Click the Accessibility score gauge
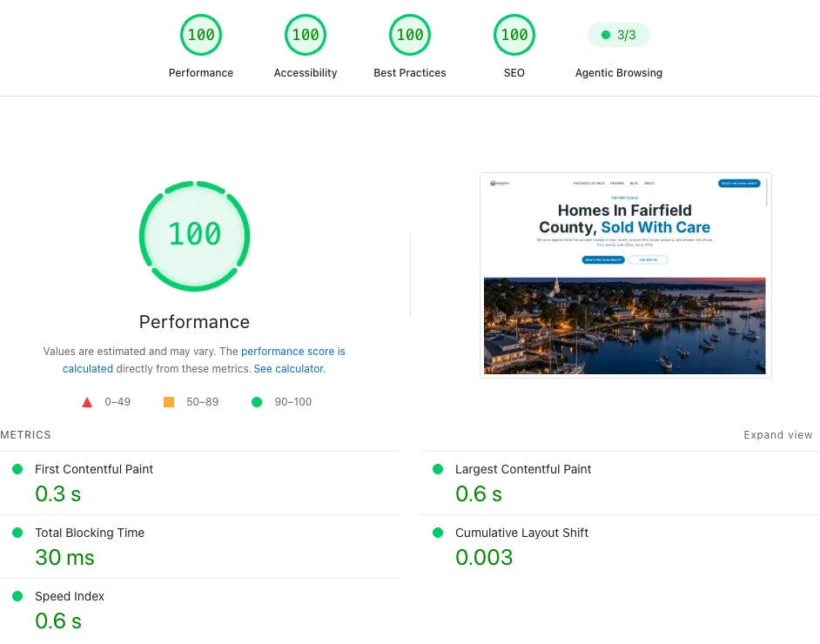This screenshot has height=644, width=820. tap(306, 35)
